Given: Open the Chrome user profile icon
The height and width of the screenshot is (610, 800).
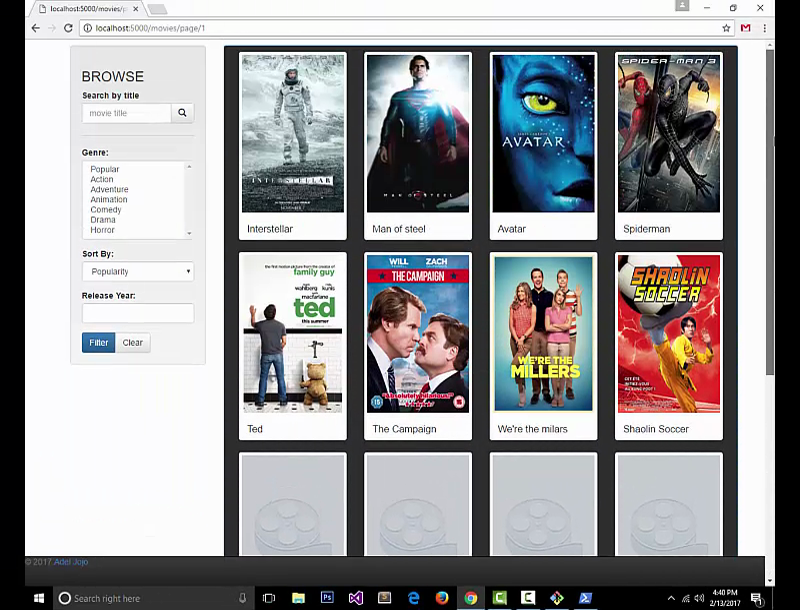Looking at the screenshot, I should tap(682, 6).
